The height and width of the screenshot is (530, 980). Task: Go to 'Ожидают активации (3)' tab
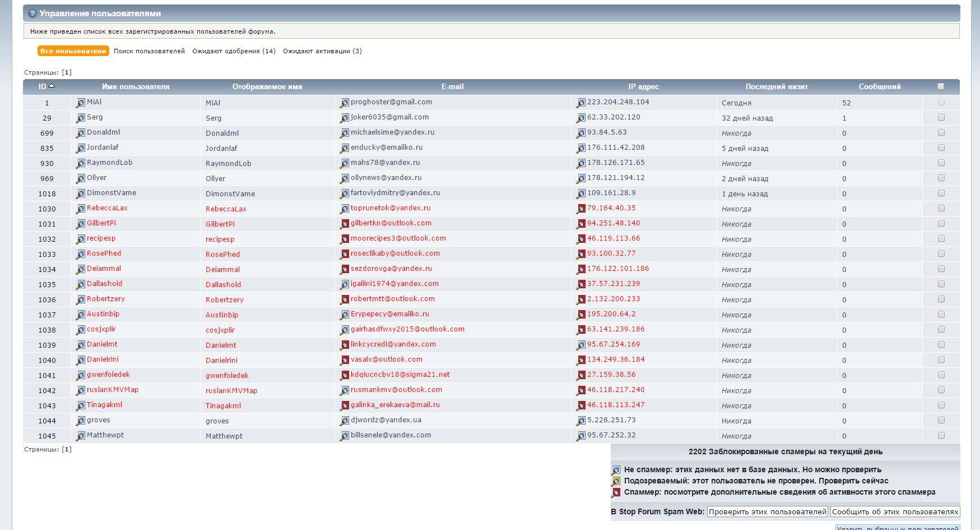322,51
